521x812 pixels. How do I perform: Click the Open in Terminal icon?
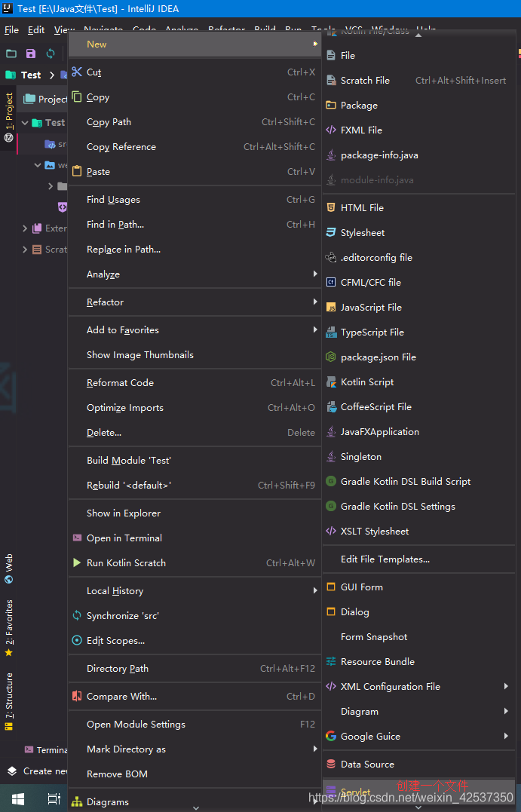tap(77, 538)
